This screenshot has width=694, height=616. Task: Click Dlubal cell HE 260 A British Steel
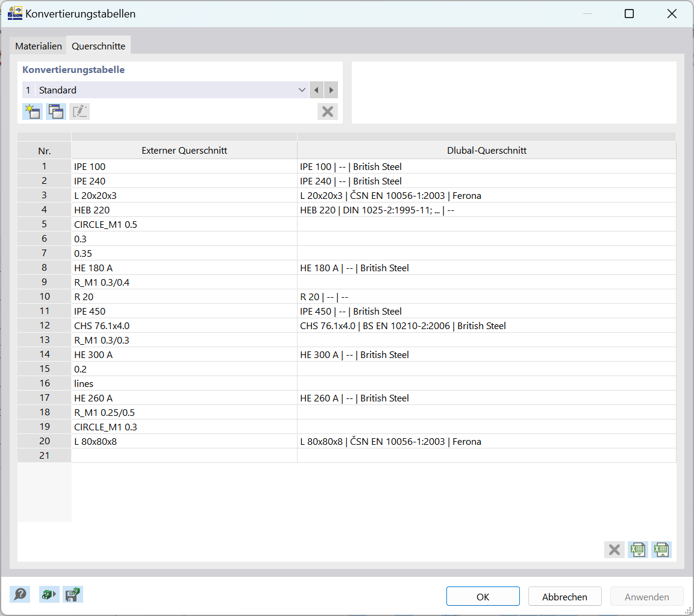click(x=487, y=398)
